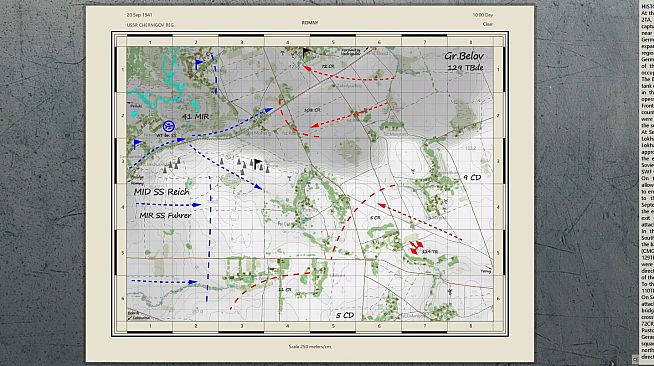The image size is (654, 366).
Task: Click the Gr.Belov label
Action: click(464, 56)
